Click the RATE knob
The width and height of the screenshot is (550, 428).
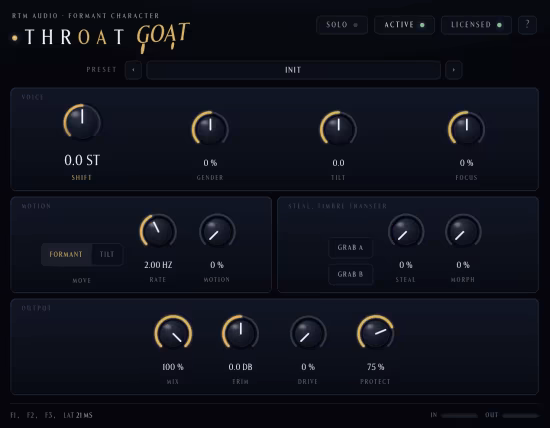158,231
